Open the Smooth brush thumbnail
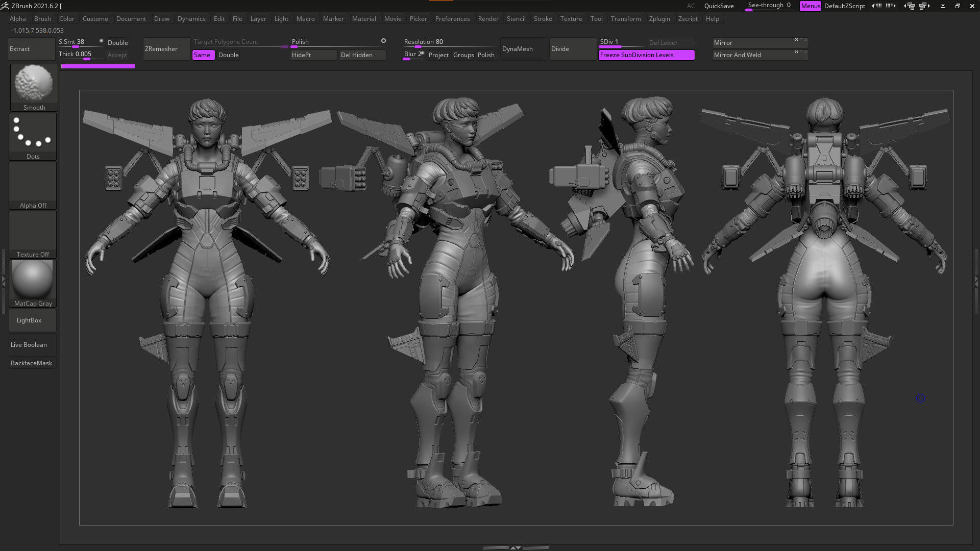Screen dimensions: 980x551 pos(34,87)
